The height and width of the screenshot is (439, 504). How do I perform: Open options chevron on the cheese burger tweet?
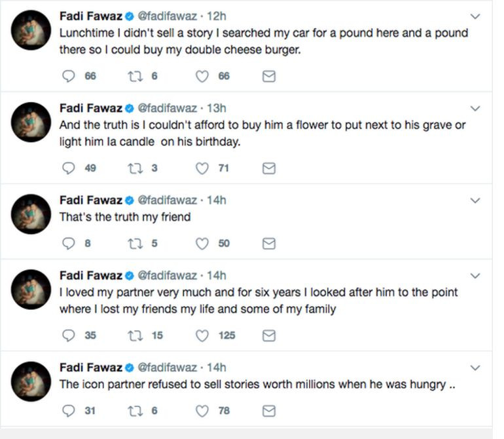(476, 16)
